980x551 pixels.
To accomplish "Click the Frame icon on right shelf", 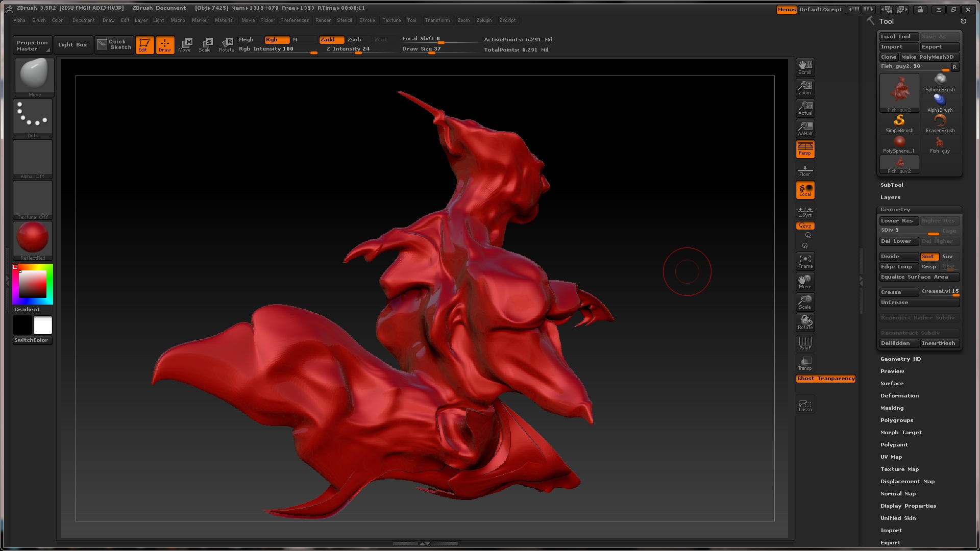I will click(x=805, y=261).
